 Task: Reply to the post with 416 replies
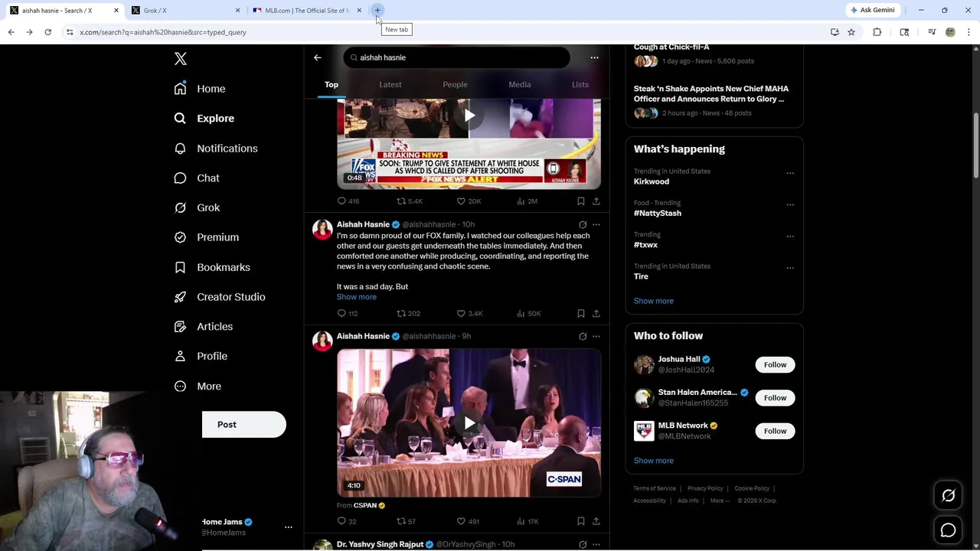(348, 201)
